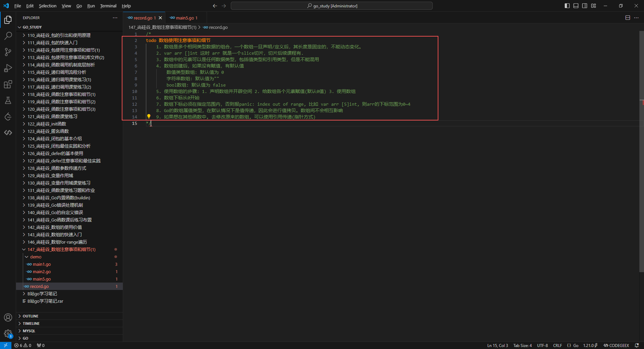Open the Help menu
Image resolution: width=644 pixels, height=349 pixels.
[x=126, y=6]
